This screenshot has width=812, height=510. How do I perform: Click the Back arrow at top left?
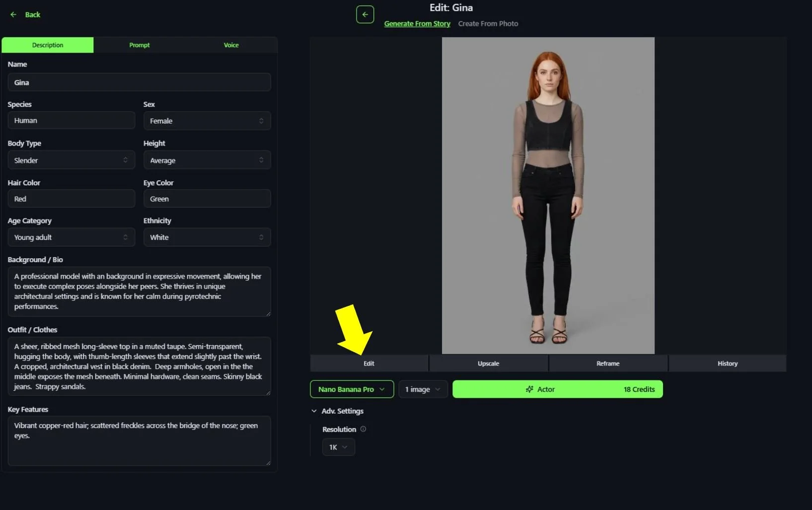point(13,14)
